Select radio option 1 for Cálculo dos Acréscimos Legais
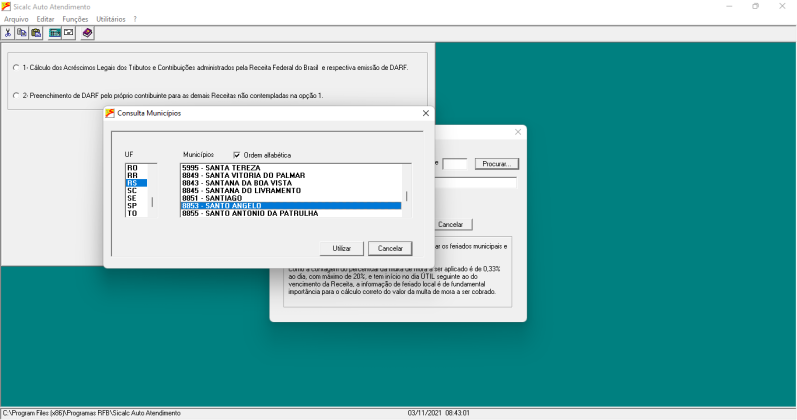This screenshot has height=420, width=797. point(15,68)
